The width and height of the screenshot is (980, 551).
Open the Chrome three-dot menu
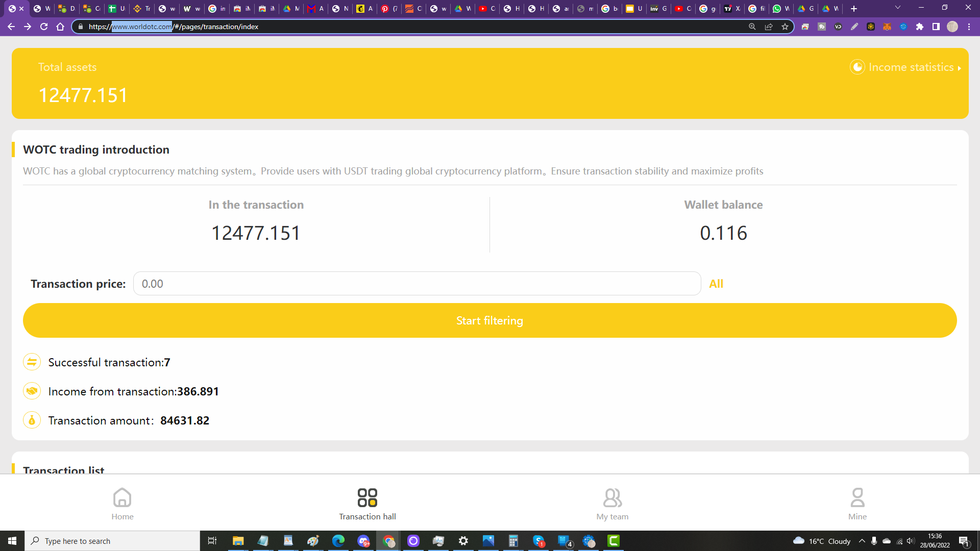pyautogui.click(x=969, y=27)
